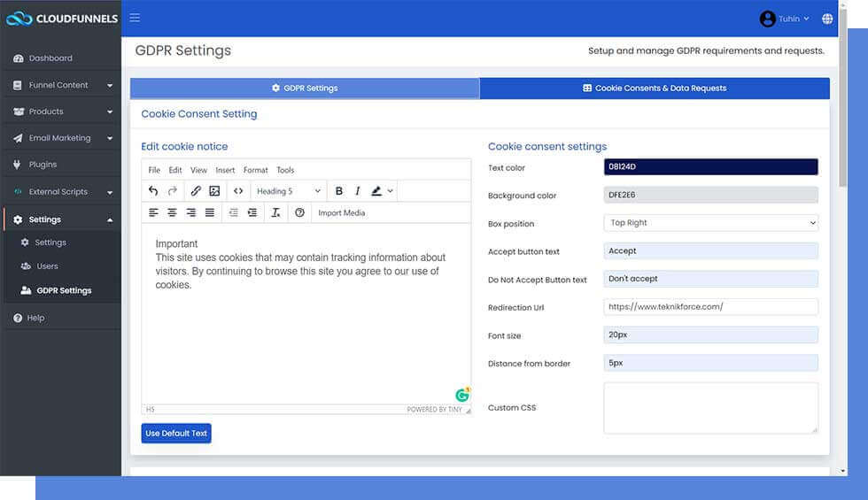Click the Use Default Text button
Viewport: 868px width, 500px height.
(x=176, y=433)
